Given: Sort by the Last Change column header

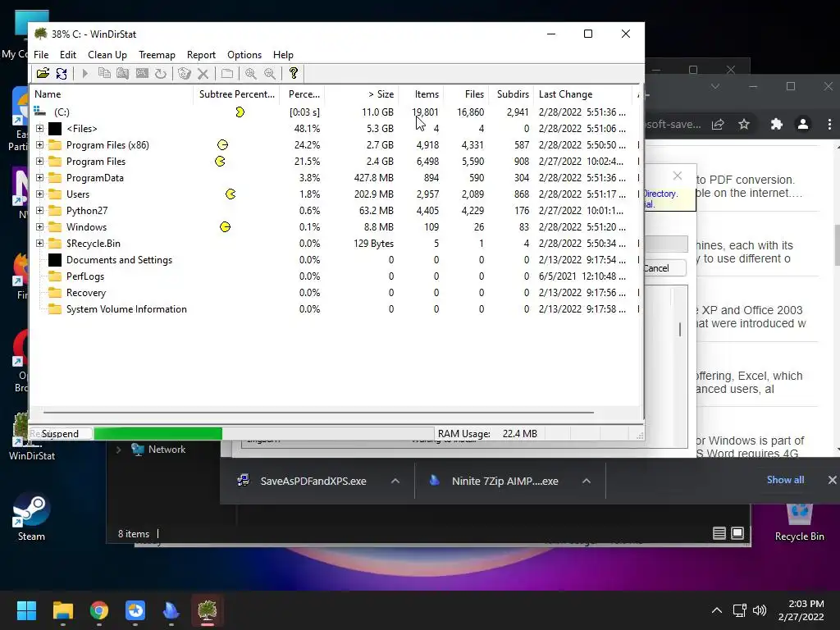Looking at the screenshot, I should (x=584, y=94).
